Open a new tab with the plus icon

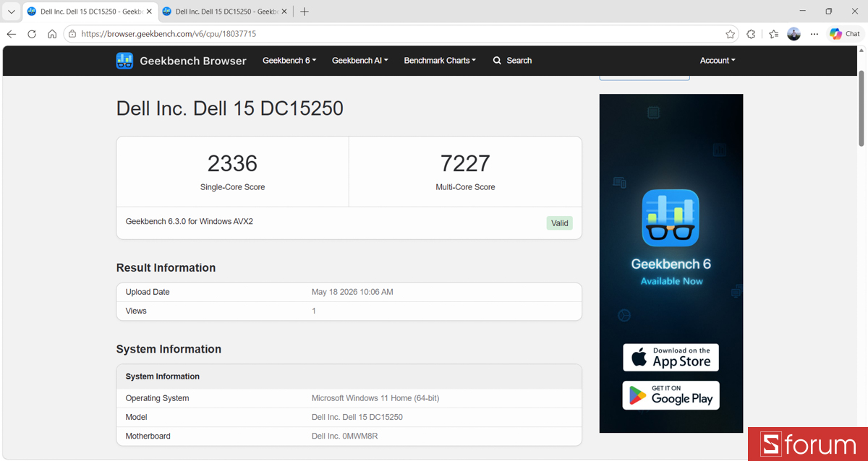click(305, 12)
